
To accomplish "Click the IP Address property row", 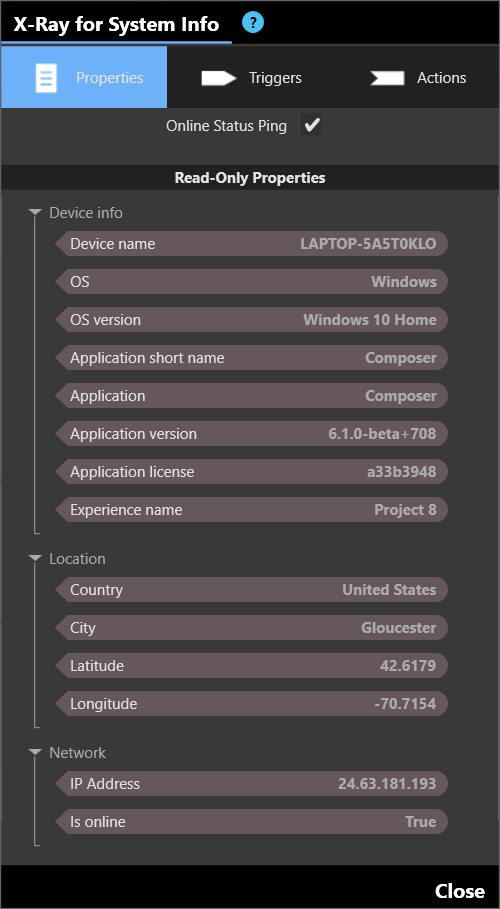I will pyautogui.click(x=252, y=784).
